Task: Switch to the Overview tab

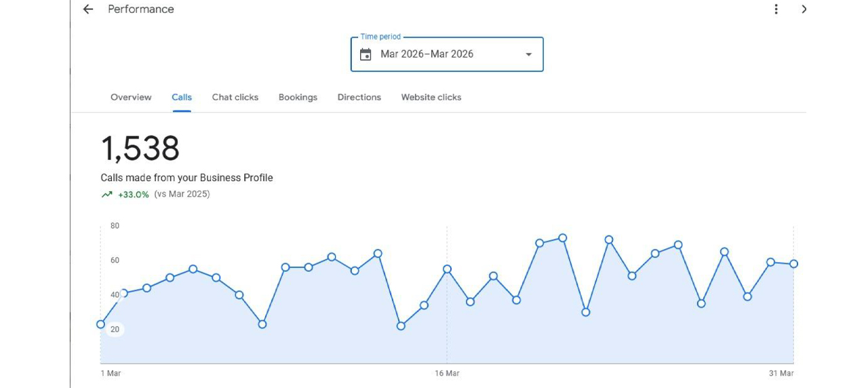Action: (131, 97)
